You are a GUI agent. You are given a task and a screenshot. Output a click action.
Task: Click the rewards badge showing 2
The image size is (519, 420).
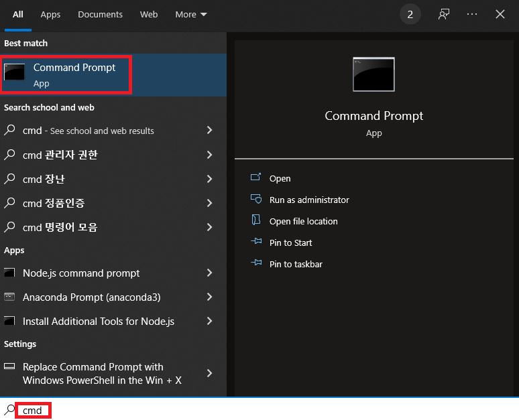pos(410,14)
